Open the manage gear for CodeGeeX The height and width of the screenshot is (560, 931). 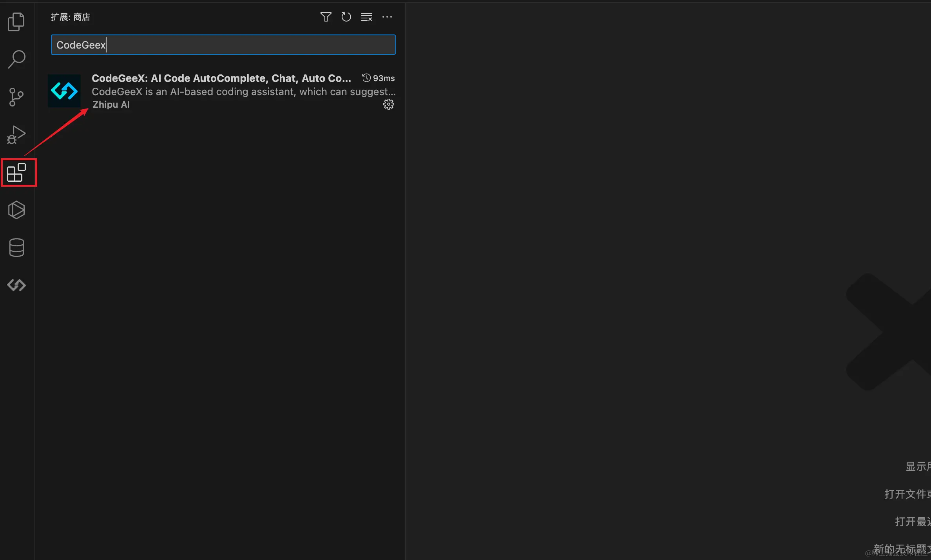(x=388, y=104)
